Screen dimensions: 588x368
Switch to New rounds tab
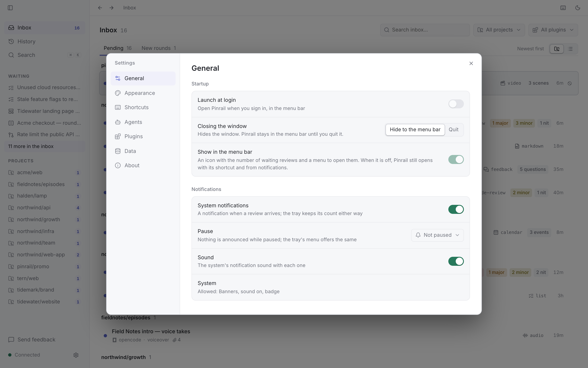159,48
